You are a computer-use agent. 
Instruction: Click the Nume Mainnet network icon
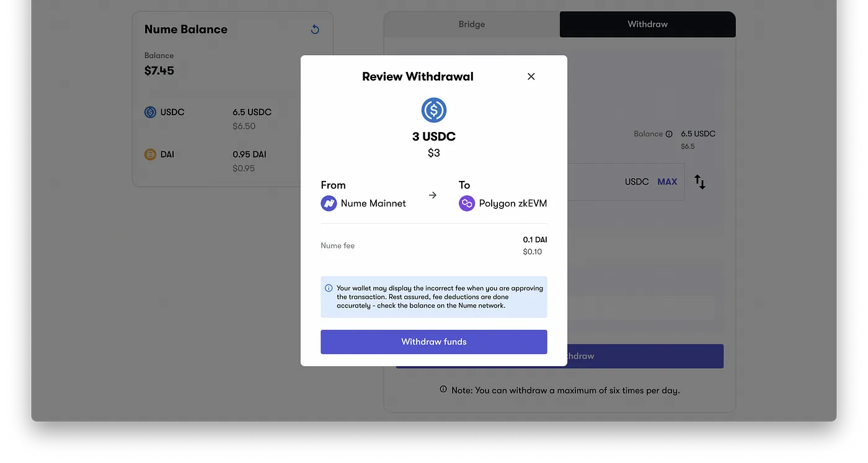tap(329, 203)
